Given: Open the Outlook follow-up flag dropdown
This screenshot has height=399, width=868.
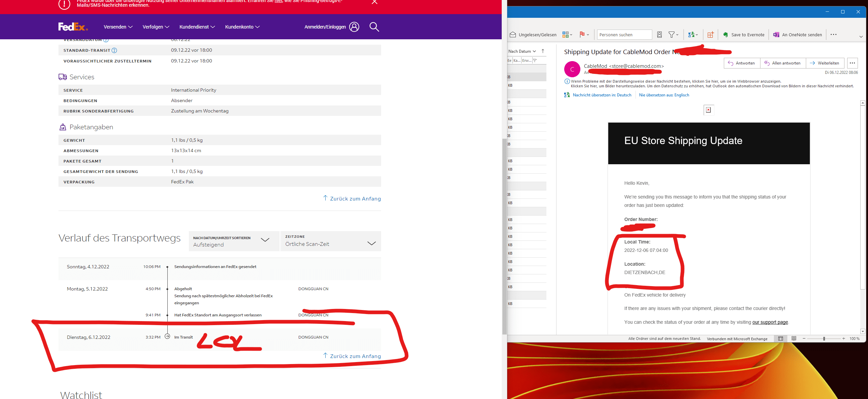Looking at the screenshot, I should pos(584,34).
